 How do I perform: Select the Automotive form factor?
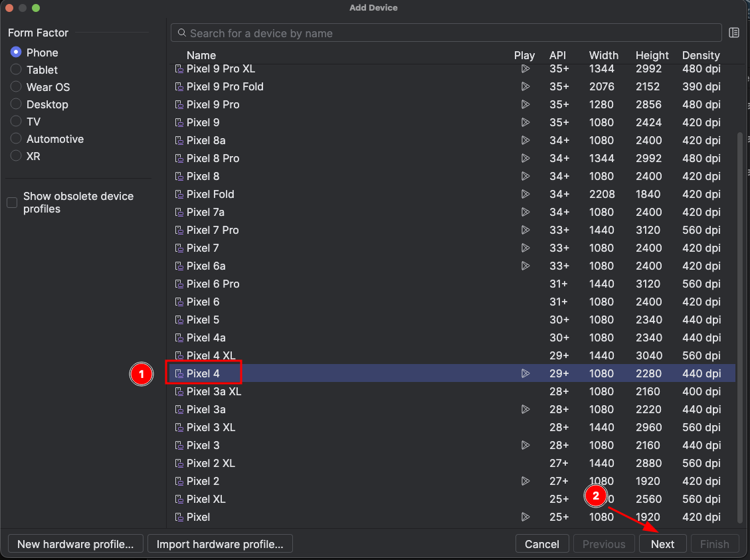coord(16,139)
